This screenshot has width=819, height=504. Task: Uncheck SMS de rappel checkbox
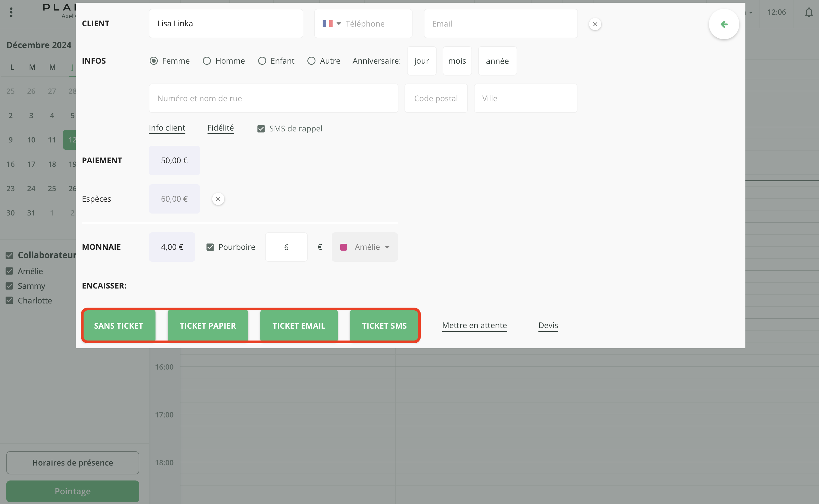261,129
